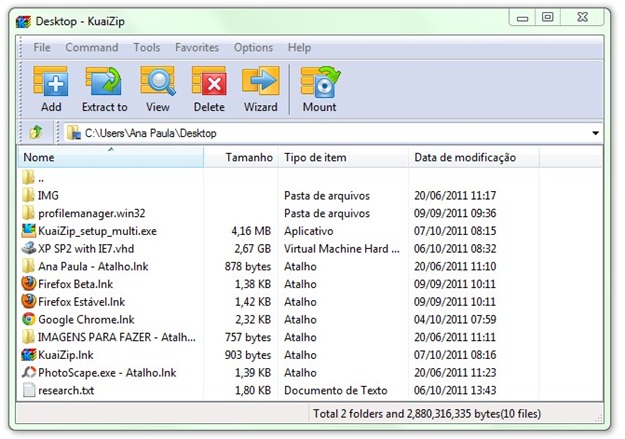This screenshot has width=625, height=439.
Task: Sort by the Nome column header
Action: point(111,157)
